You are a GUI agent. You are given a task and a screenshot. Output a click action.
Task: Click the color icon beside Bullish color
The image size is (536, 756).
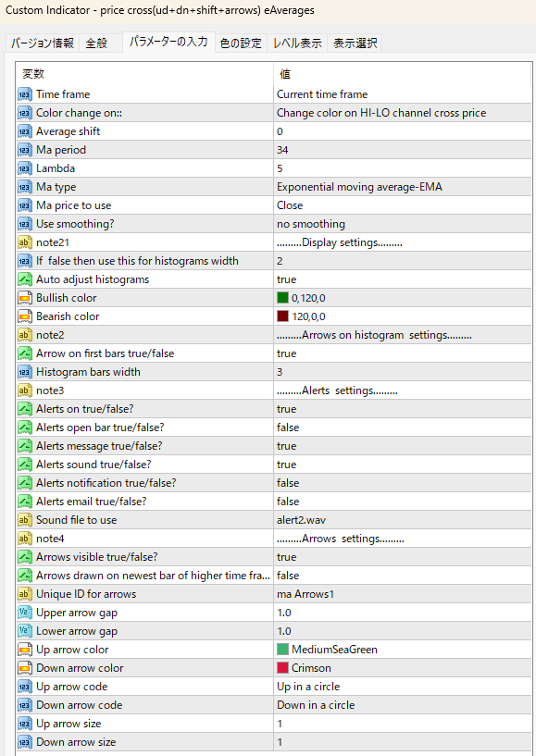pos(25,298)
